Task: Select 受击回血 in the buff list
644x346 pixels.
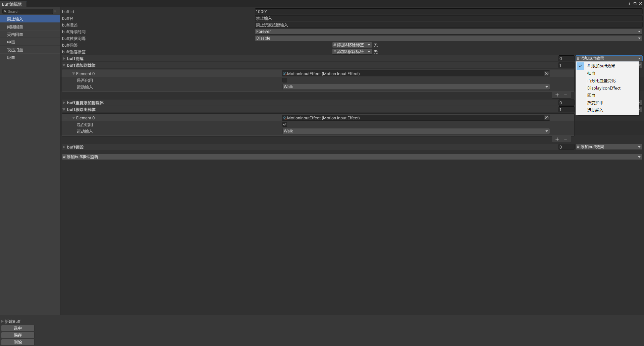Action: (30, 35)
